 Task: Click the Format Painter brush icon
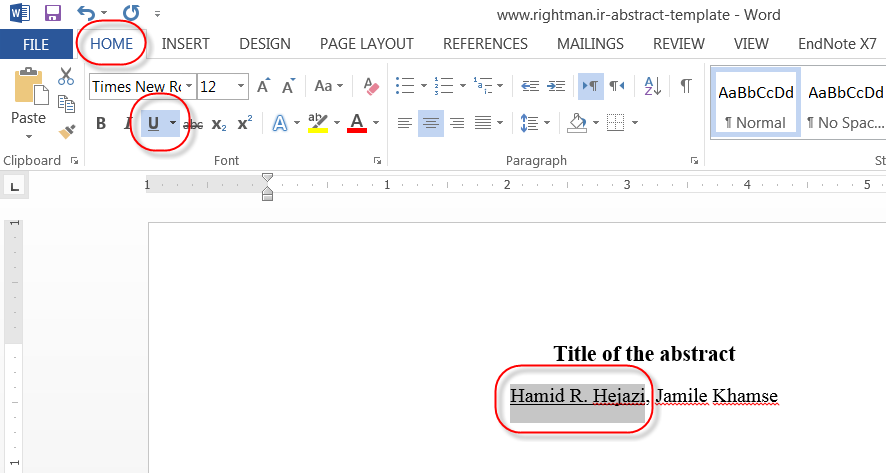[66, 131]
